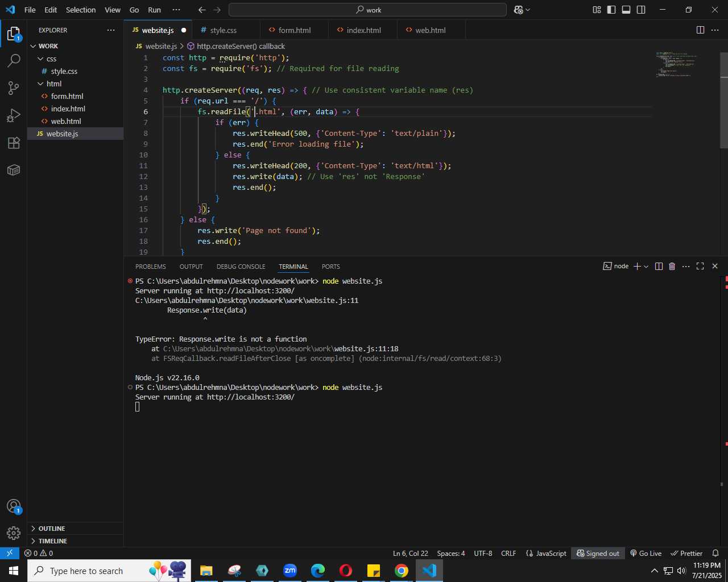Split the terminal panel

click(x=659, y=266)
